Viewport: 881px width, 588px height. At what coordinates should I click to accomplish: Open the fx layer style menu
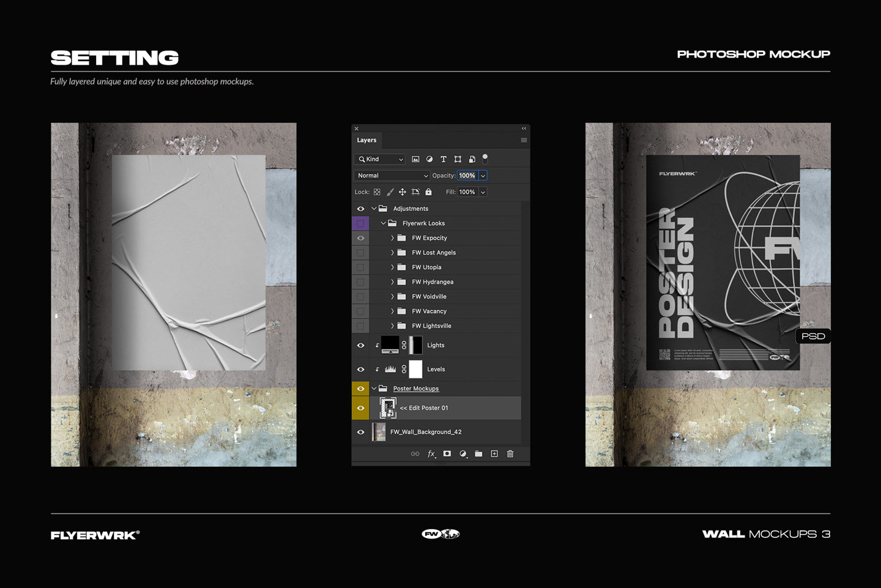tap(431, 454)
